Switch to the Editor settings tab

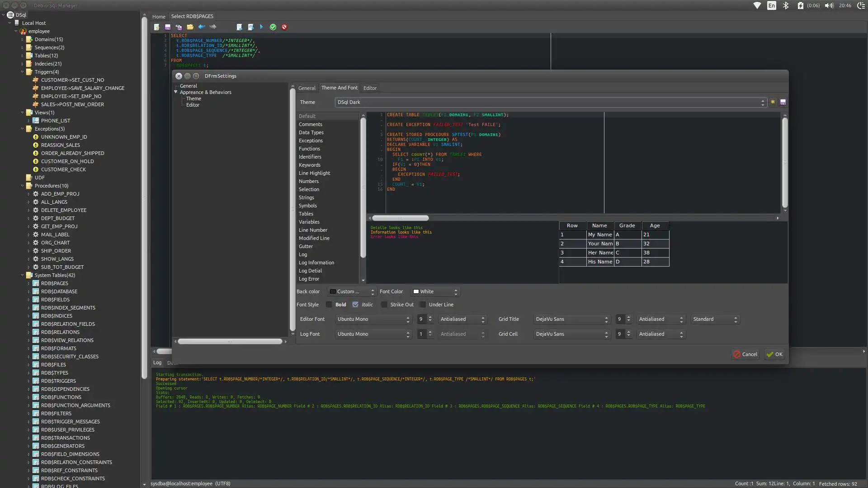click(370, 88)
